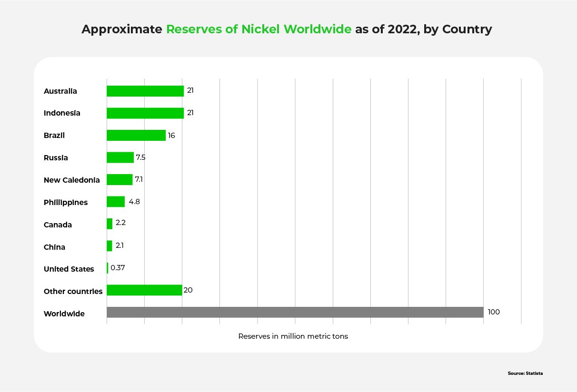This screenshot has height=392, width=577.
Task: Click the 7.5 value next to Russia bar
Action: point(140,157)
